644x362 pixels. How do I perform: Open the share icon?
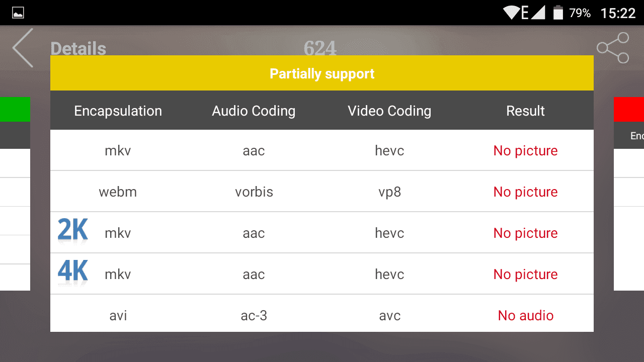coord(613,48)
